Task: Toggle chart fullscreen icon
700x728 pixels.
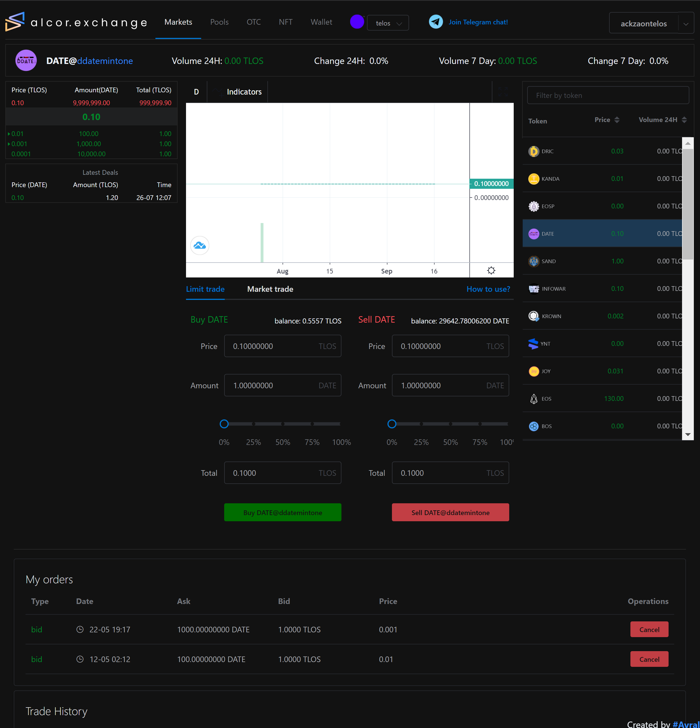Action: pos(503,92)
